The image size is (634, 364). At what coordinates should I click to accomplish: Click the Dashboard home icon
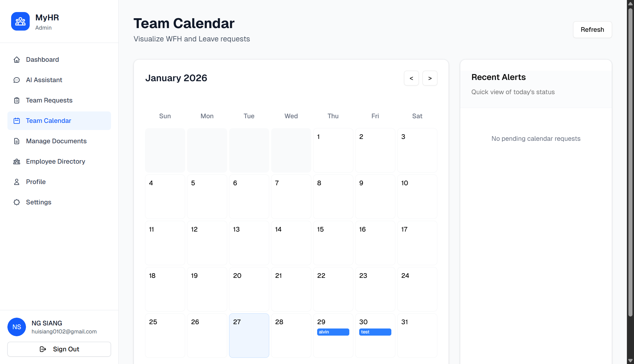pos(17,60)
